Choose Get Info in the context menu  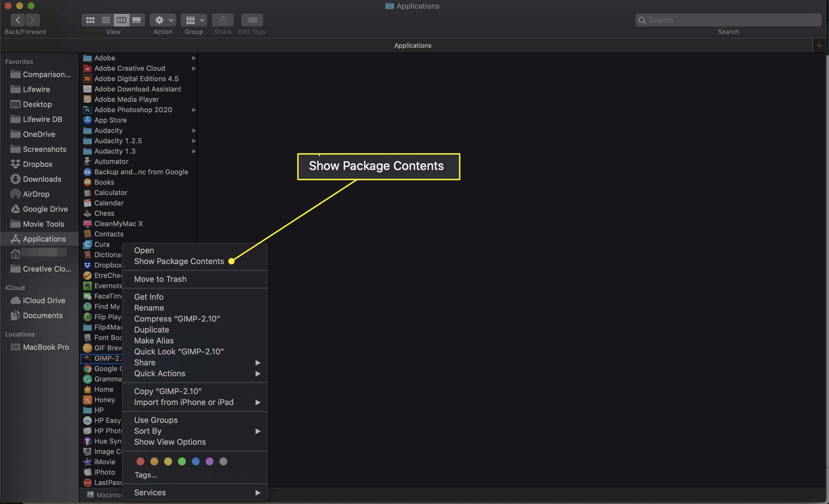pyautogui.click(x=195, y=297)
